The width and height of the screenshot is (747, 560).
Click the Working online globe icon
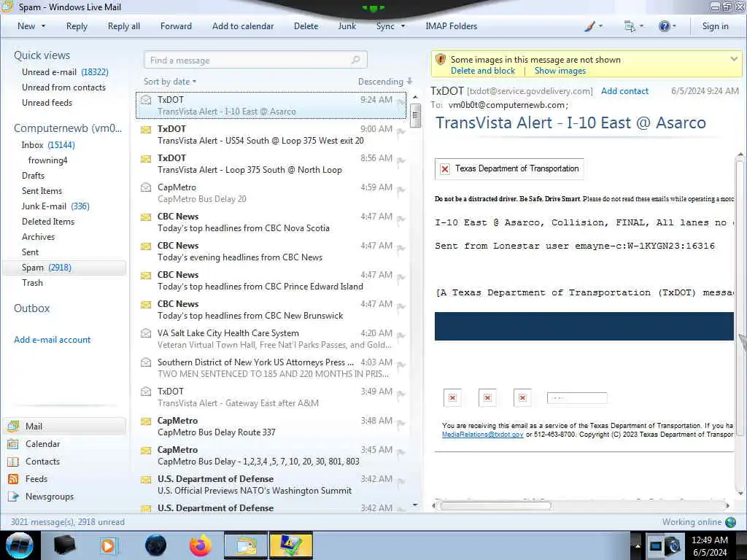(x=730, y=522)
